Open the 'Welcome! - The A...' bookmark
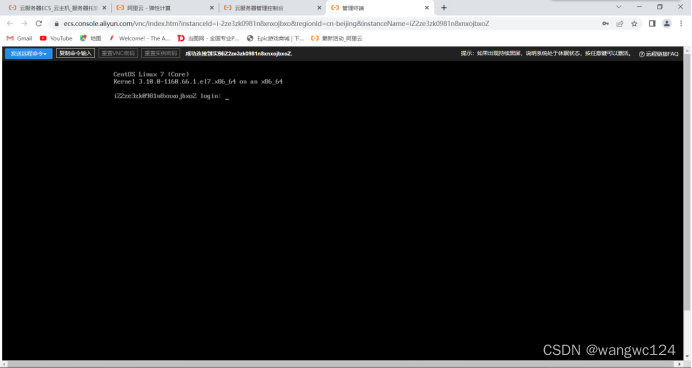Image resolution: width=692 pixels, height=368 pixels. (139, 38)
